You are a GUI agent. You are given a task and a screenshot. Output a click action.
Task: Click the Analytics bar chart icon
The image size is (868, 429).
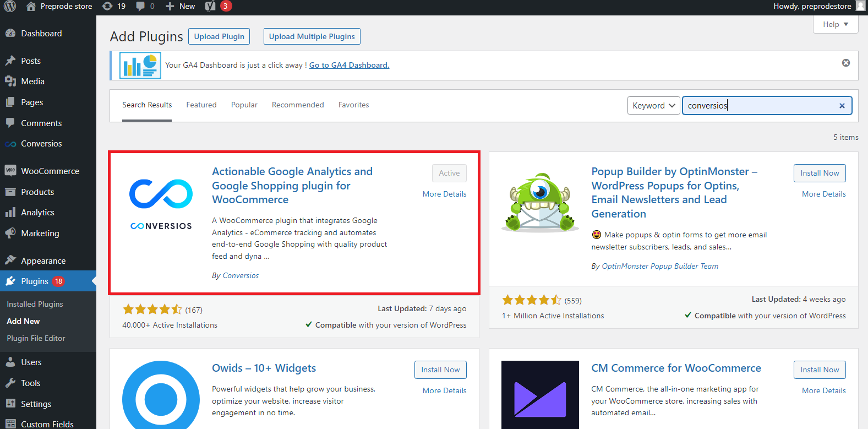10,212
